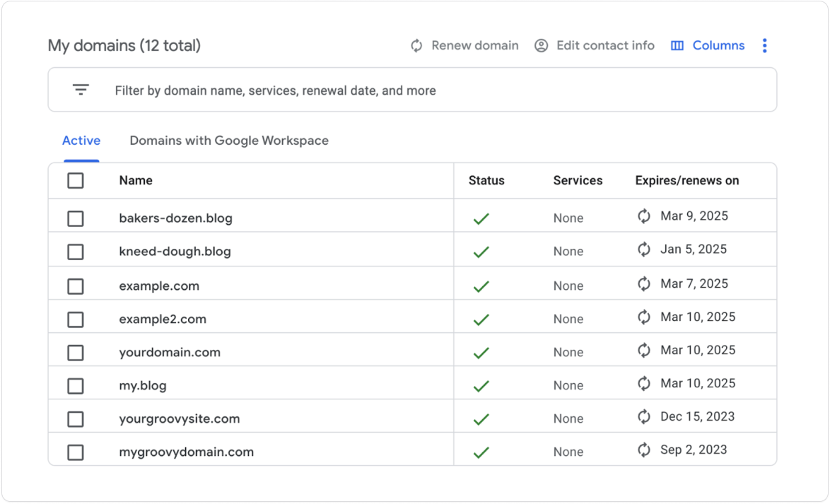Screen dimensions: 830x504
Task: Click auto-renew icon for my.blog
Action: click(643, 383)
